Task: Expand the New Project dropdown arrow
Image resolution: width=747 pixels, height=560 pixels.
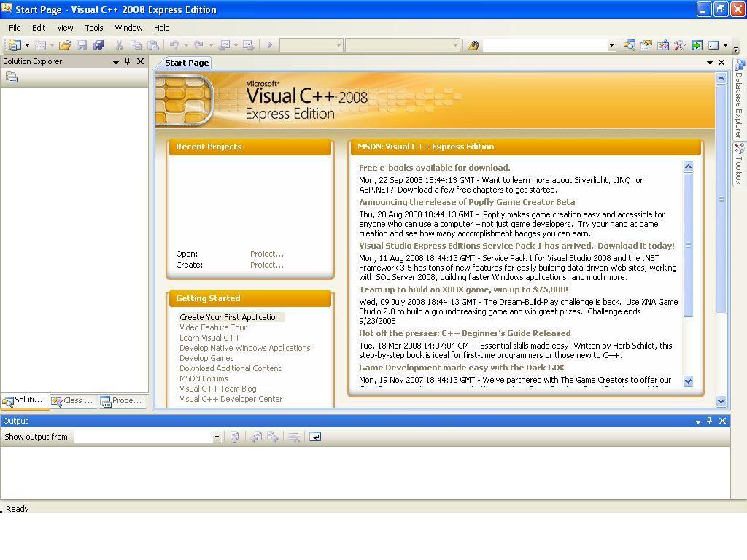Action: (x=27, y=45)
